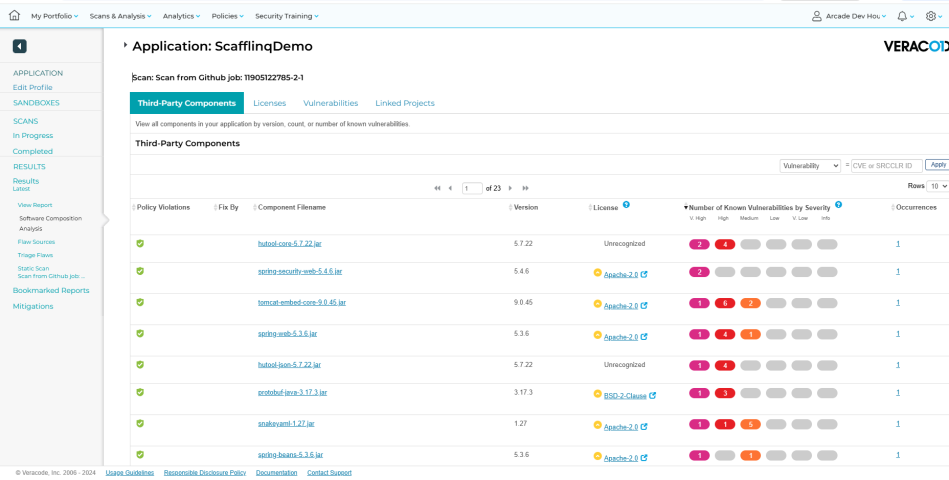Click high severity badge 6 for tomcat-embed-core
The height and width of the screenshot is (480, 949).
click(724, 303)
